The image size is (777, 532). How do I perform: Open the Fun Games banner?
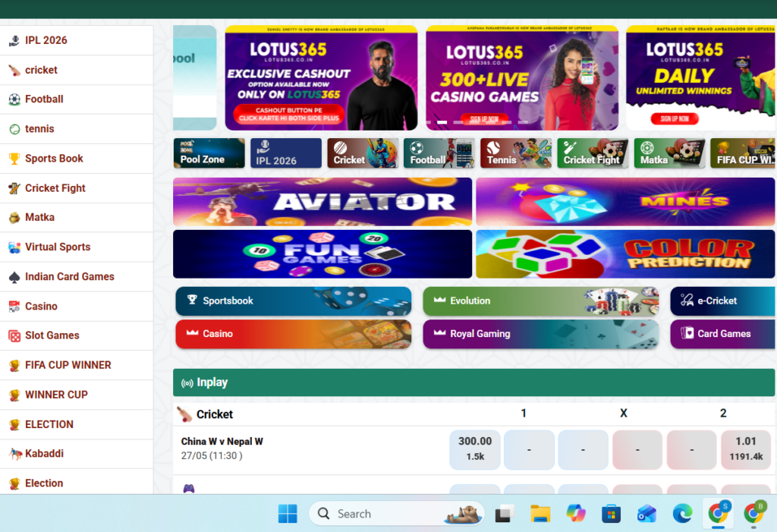point(322,253)
